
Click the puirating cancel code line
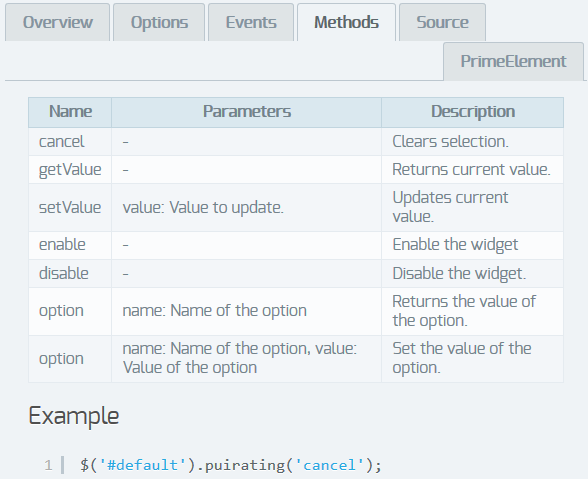click(231, 465)
